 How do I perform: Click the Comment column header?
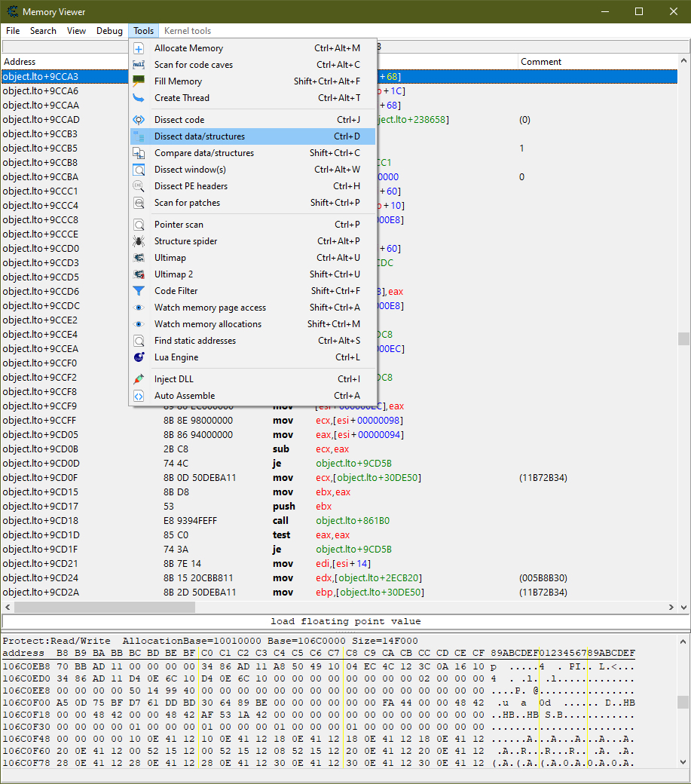point(541,62)
